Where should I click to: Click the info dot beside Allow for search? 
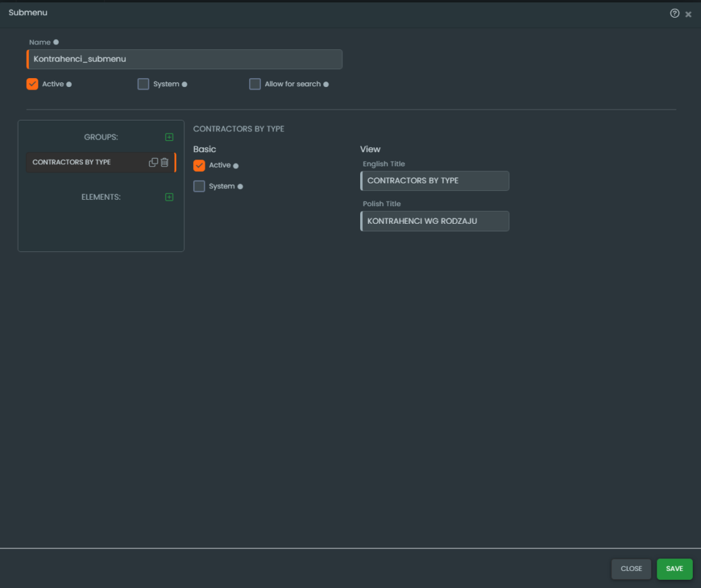(x=326, y=85)
